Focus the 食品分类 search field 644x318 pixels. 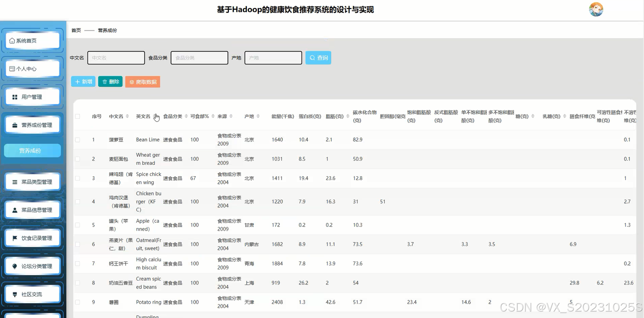[199, 58]
